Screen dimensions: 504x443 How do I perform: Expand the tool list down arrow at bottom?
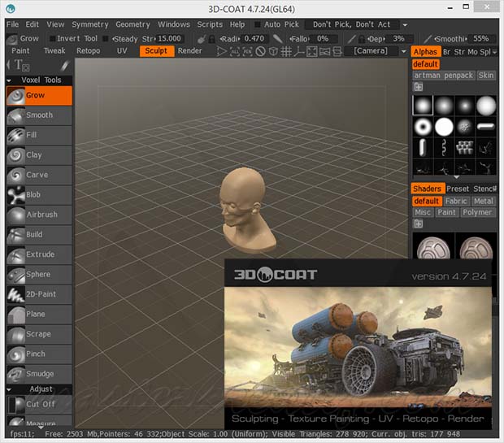pyautogui.click(x=41, y=428)
